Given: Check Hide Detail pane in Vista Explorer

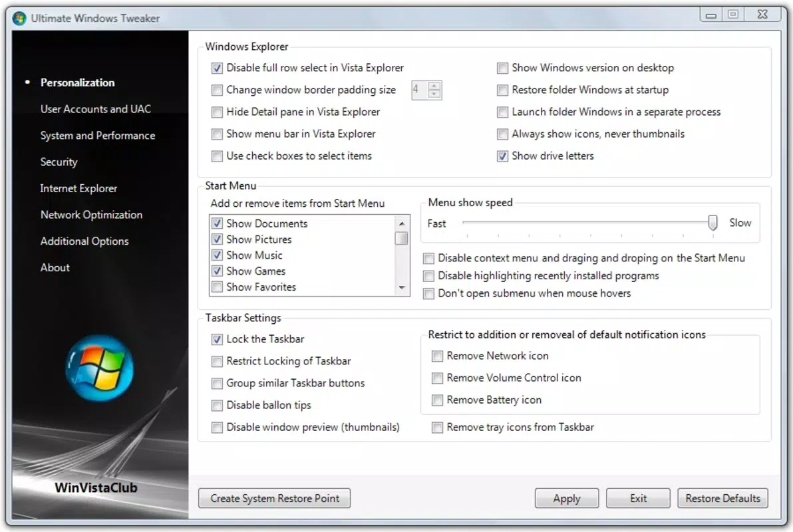Looking at the screenshot, I should (217, 112).
